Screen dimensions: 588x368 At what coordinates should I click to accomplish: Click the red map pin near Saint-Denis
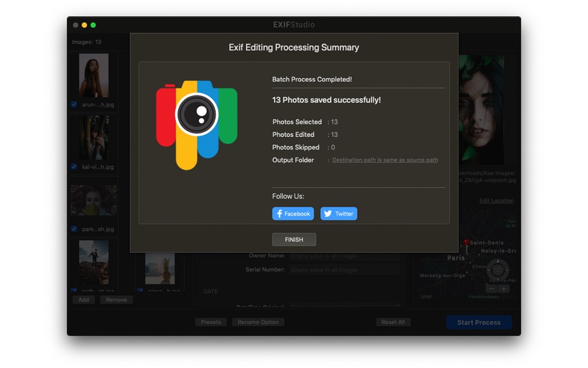coord(467,244)
